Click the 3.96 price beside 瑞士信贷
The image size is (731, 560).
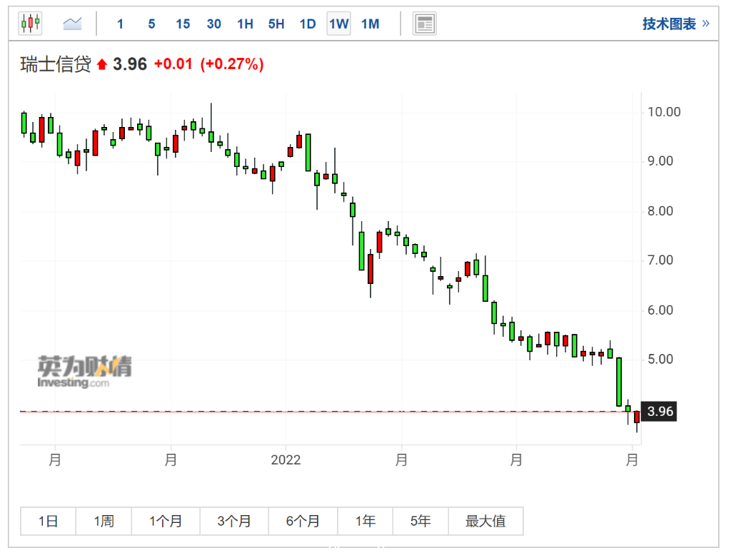click(130, 64)
